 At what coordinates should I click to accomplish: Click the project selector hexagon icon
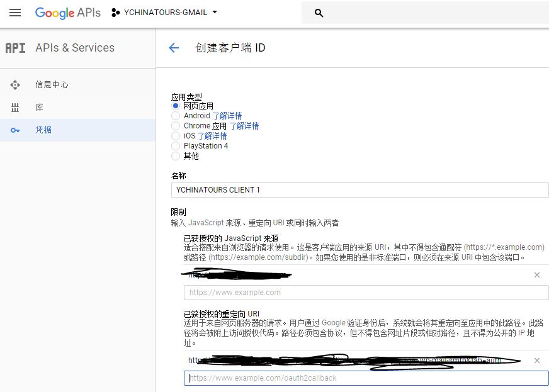click(x=115, y=13)
